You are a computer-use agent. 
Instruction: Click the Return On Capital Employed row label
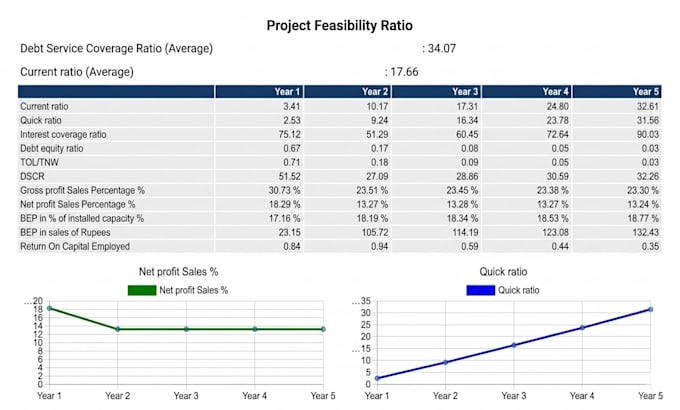click(75, 246)
